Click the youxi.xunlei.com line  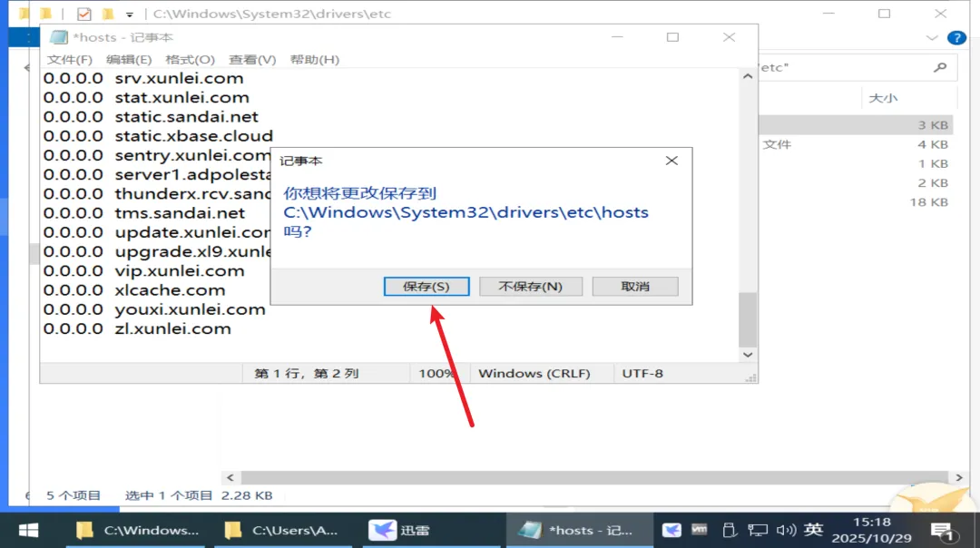[x=154, y=310]
